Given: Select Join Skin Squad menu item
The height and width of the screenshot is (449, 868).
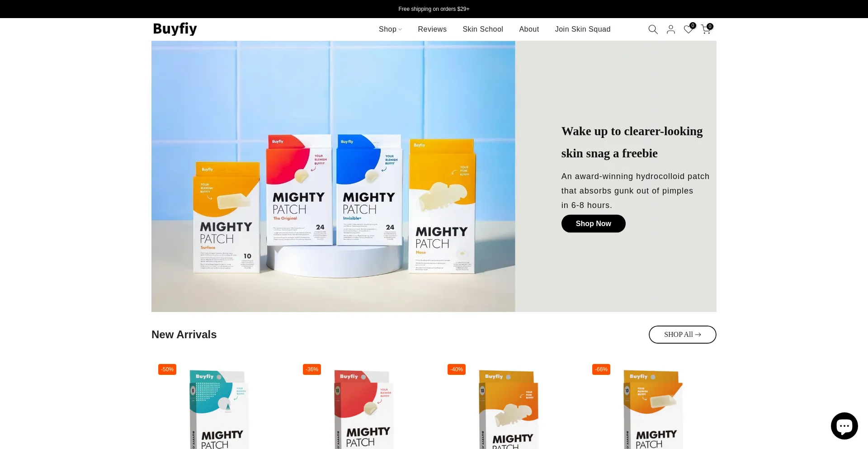Looking at the screenshot, I should tap(583, 29).
